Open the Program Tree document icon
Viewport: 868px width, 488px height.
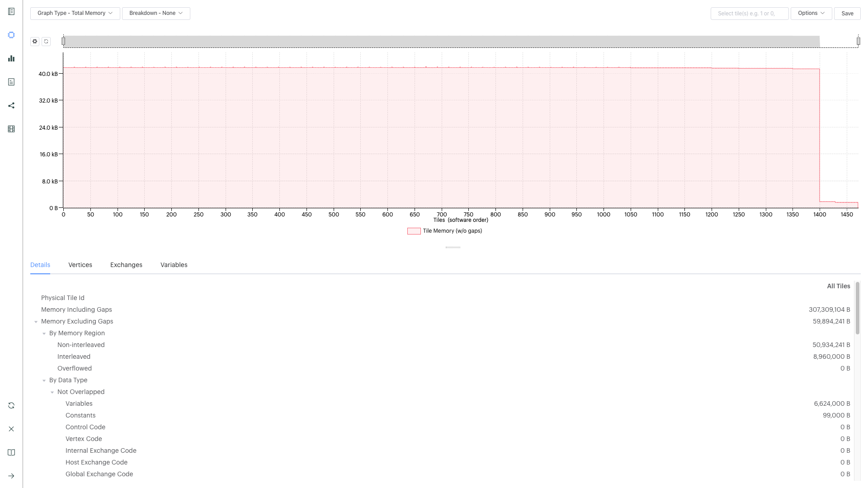[x=11, y=82]
